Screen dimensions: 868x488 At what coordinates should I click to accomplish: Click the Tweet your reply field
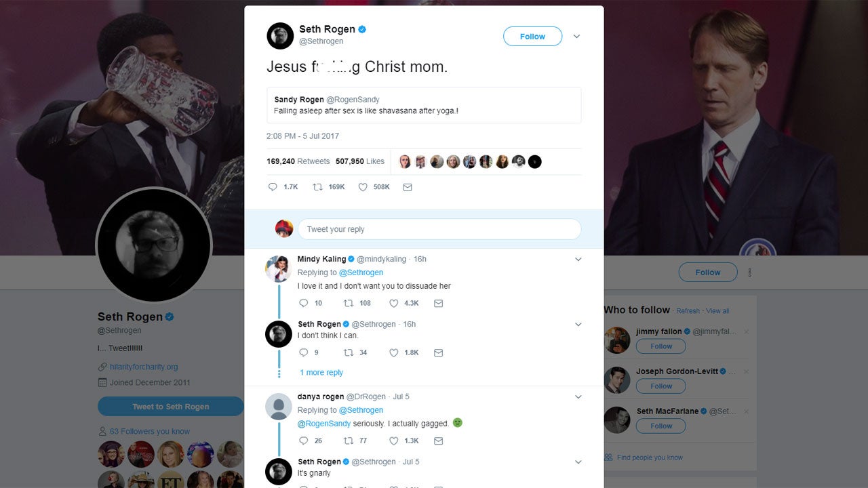pos(439,229)
